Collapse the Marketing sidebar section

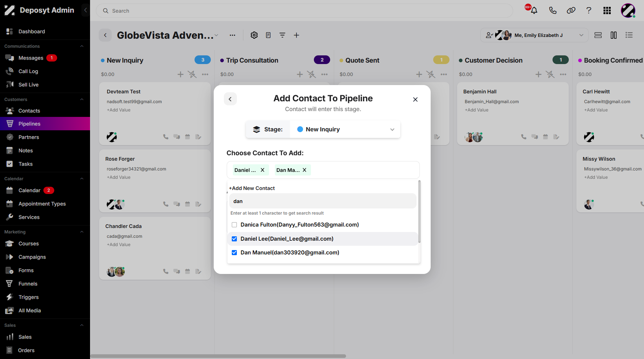click(x=82, y=232)
